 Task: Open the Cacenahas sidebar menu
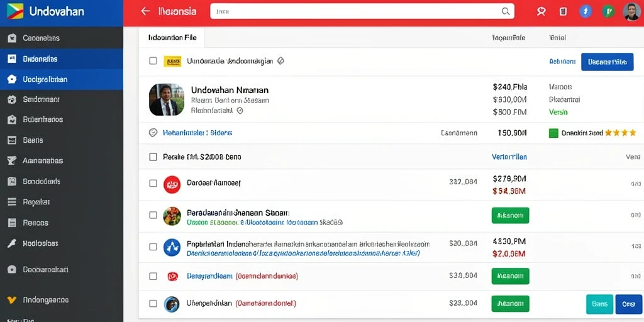(62, 38)
